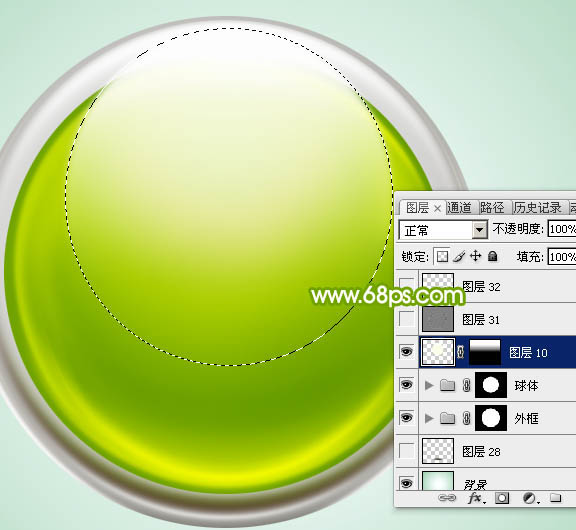Select the 外框 group mask thumbnail
This screenshot has height=530, width=576.
(491, 418)
